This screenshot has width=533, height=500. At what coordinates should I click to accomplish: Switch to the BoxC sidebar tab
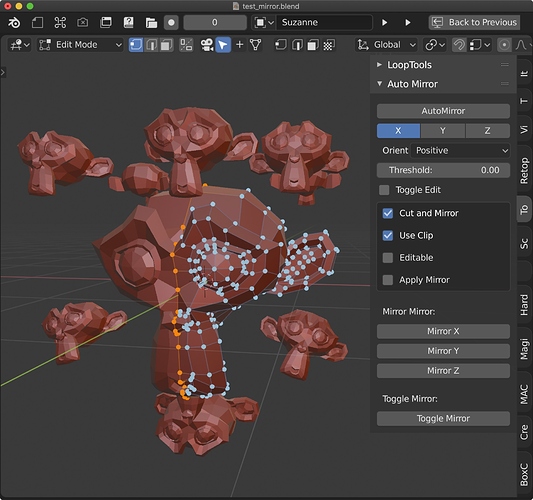[x=524, y=475]
